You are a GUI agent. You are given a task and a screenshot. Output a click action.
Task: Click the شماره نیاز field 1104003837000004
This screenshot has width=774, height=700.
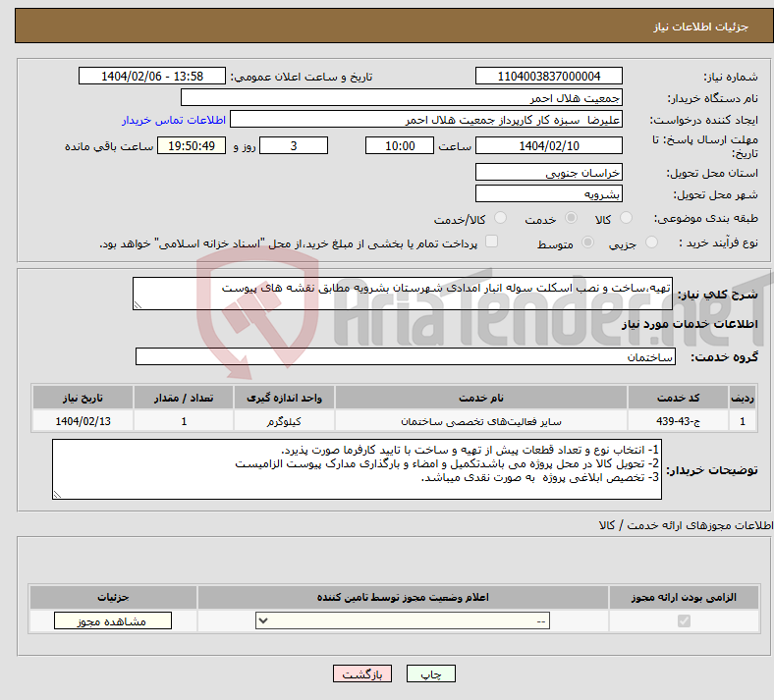548,76
